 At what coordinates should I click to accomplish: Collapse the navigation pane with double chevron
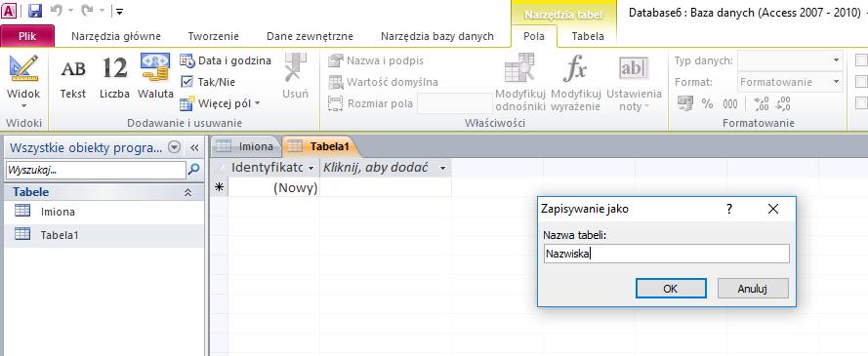pos(194,147)
